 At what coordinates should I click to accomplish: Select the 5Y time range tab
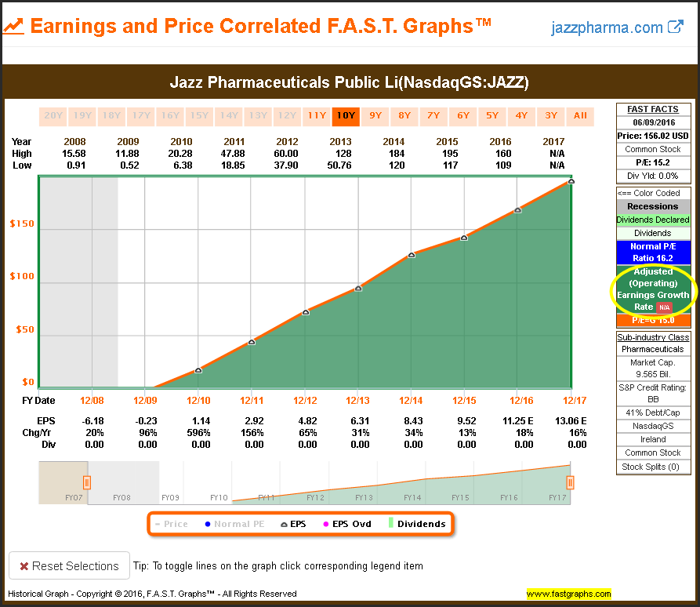coord(492,116)
